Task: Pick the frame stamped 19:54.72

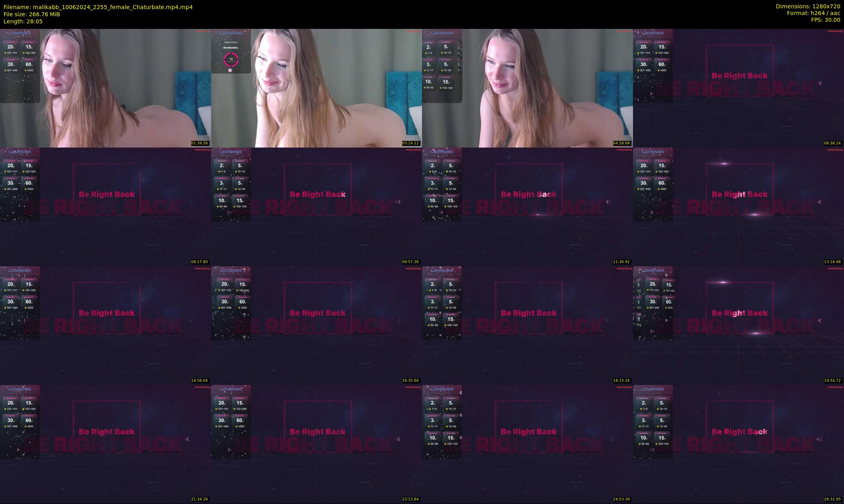Action: [738, 325]
